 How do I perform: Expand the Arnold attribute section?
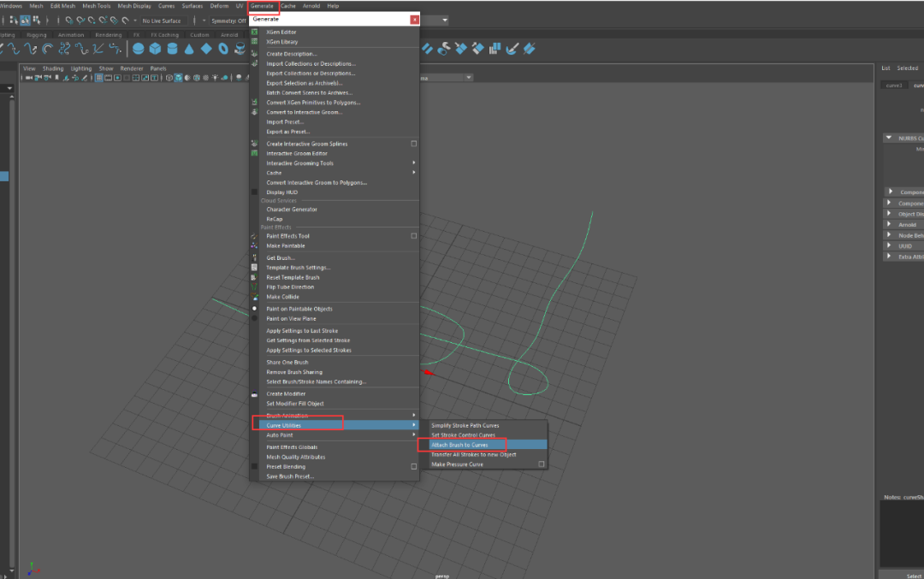tap(889, 224)
